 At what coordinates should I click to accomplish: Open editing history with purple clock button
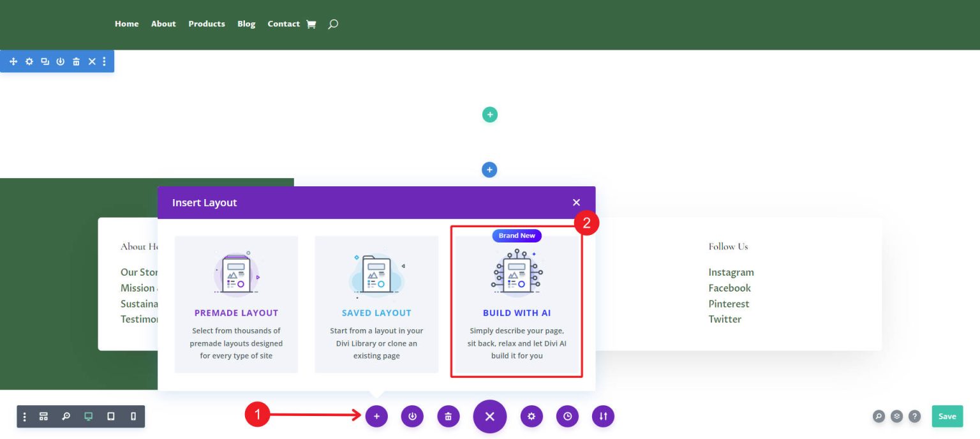point(567,417)
